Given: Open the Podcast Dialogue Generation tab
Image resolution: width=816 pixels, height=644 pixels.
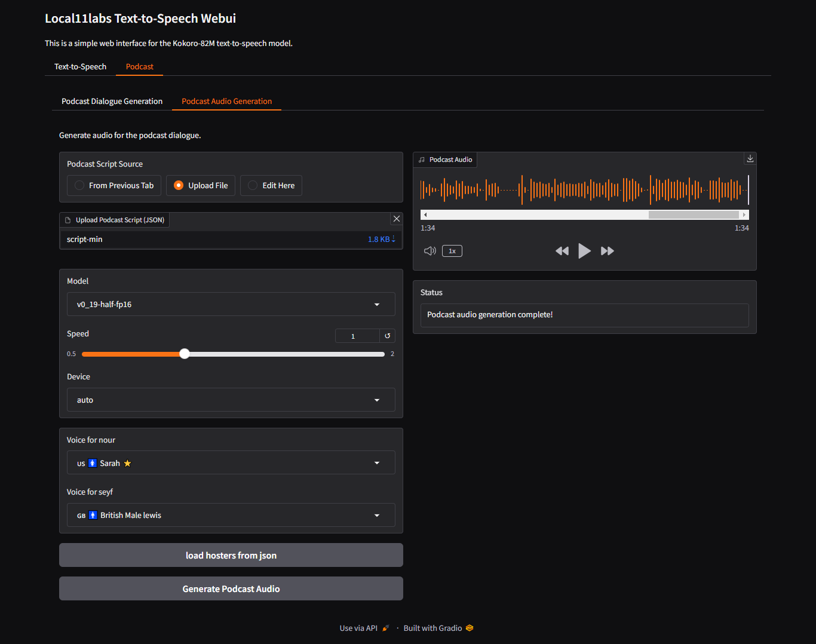Looking at the screenshot, I should (112, 101).
